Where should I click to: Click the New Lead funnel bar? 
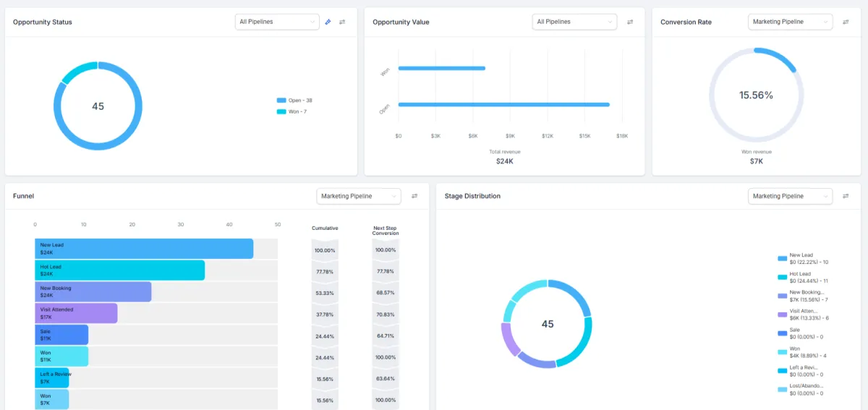coord(144,249)
